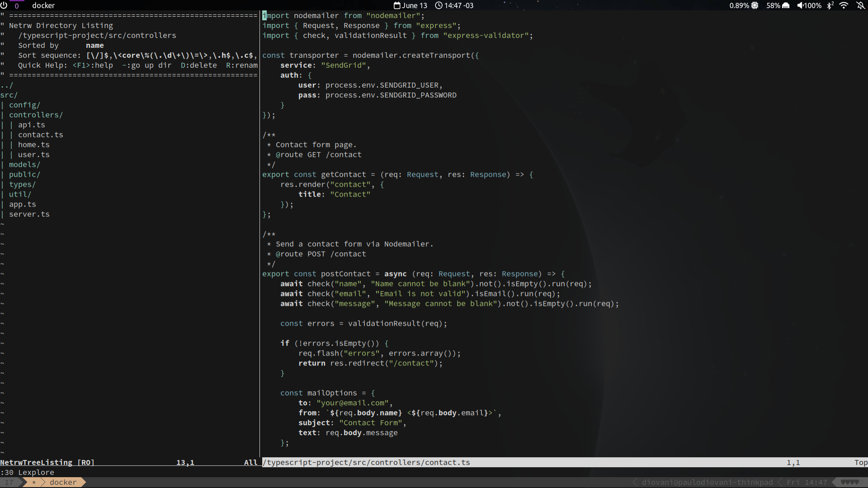Click the contact.ts path status line
868x488 pixels.
[565, 463]
